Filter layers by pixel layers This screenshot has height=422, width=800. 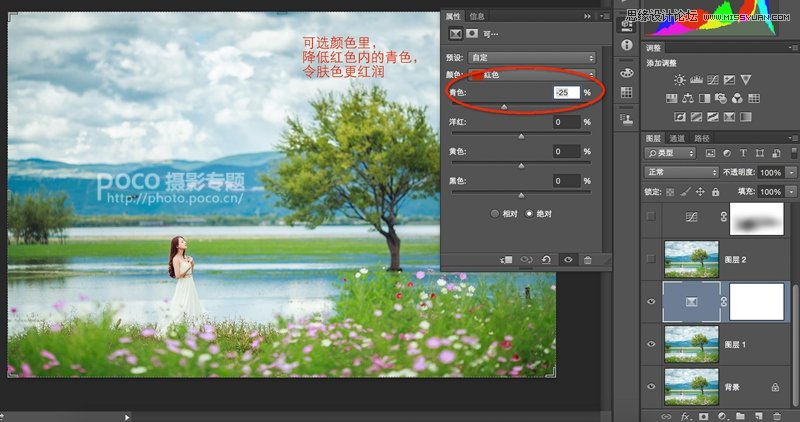point(710,153)
